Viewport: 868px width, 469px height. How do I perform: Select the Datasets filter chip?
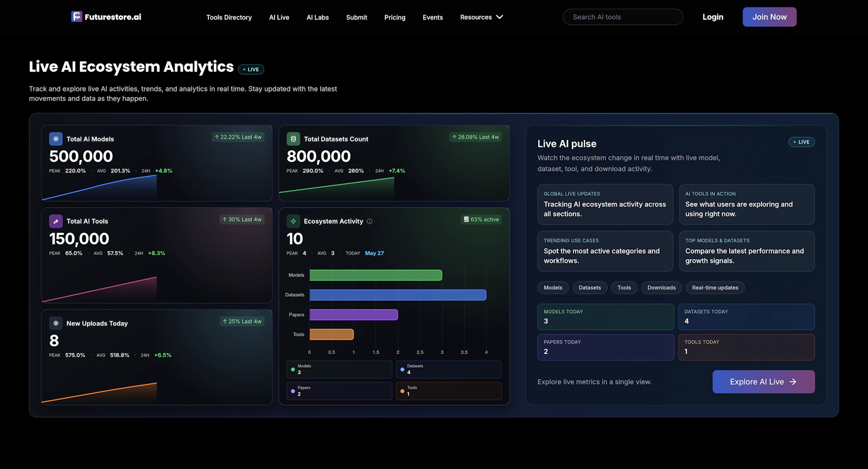(590, 288)
